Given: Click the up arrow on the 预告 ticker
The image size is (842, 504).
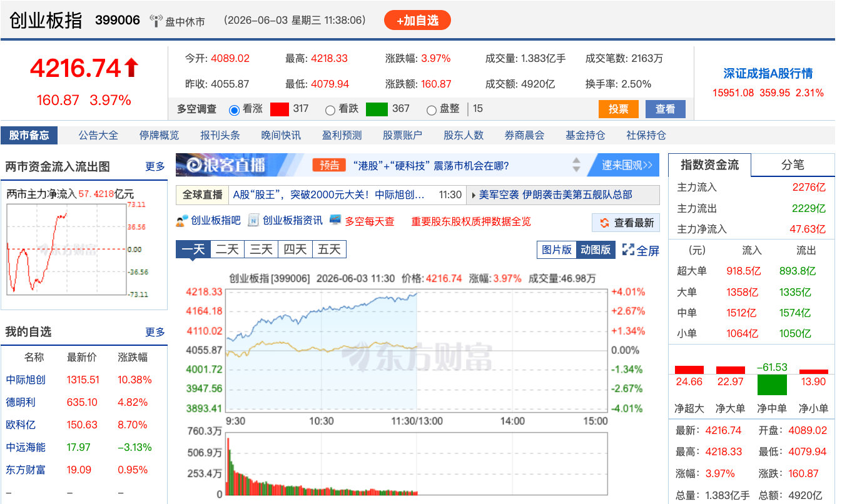Looking at the screenshot, I should click(577, 161).
